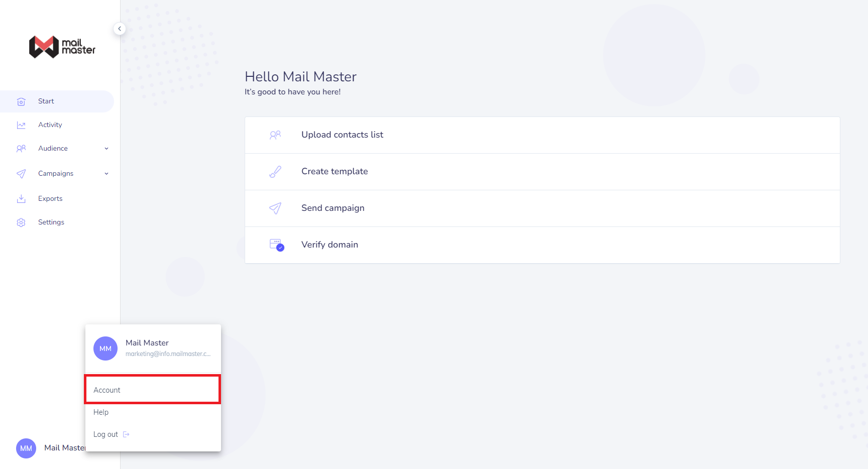The width and height of the screenshot is (868, 469).
Task: Click the MM avatar at sidebar bottom
Action: [26, 448]
